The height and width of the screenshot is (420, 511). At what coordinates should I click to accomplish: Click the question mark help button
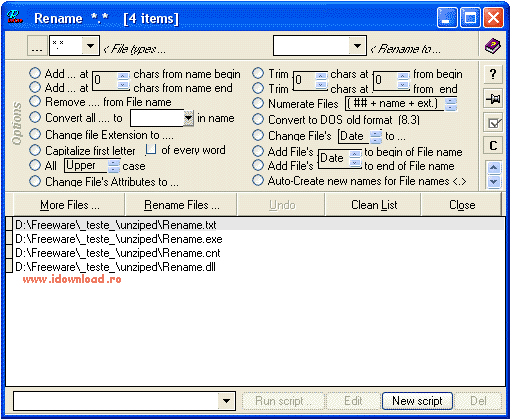pos(493,74)
